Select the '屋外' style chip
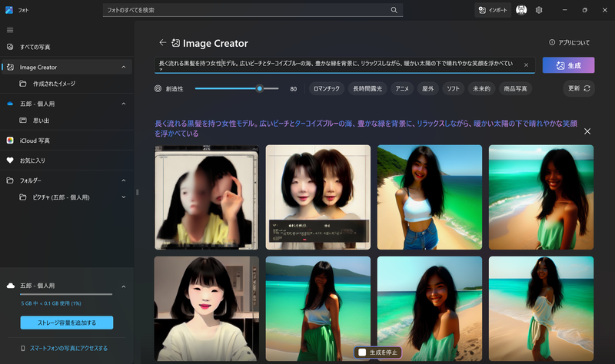Screen dimensions: 615x364 pos(428,88)
